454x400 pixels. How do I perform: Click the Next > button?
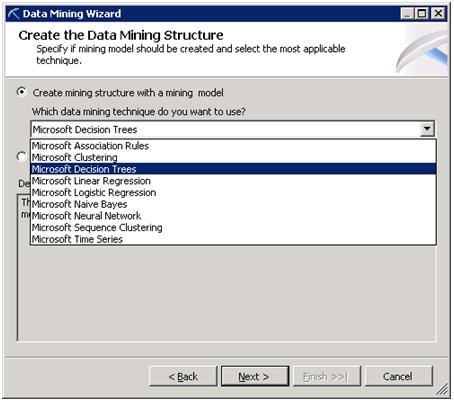click(x=255, y=376)
